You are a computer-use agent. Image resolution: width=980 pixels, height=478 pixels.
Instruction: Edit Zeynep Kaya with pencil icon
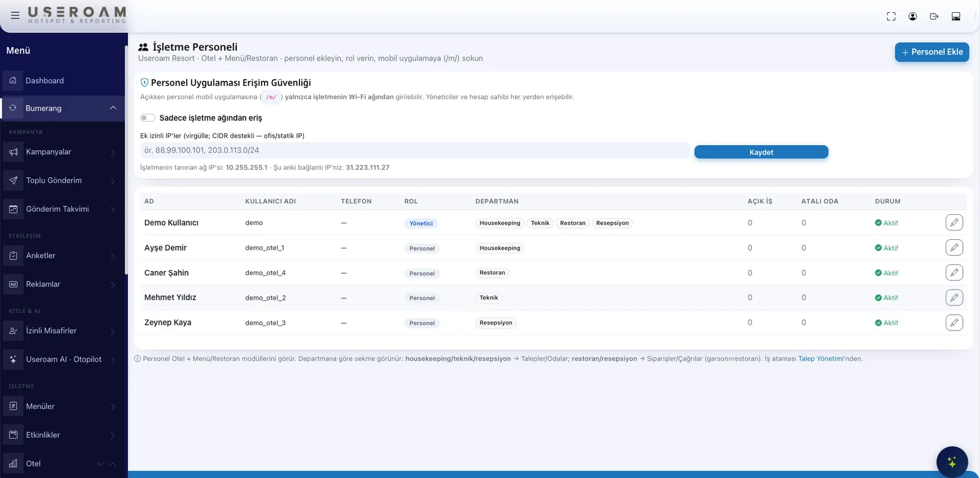tap(954, 323)
